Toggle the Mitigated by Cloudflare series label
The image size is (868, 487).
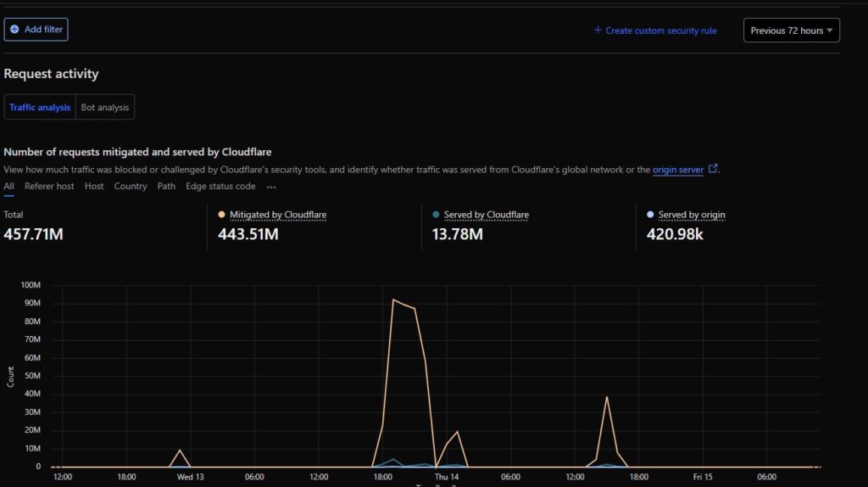278,216
